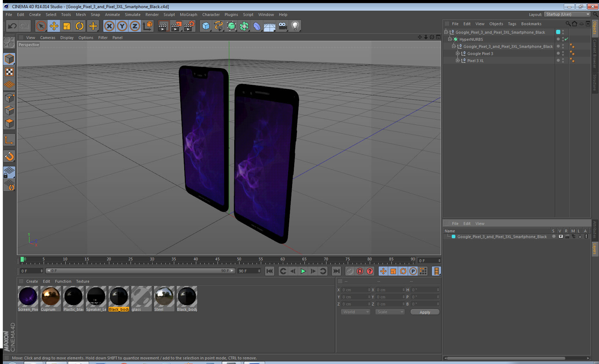Open the deformer objects icon
599x364 pixels.
click(x=257, y=26)
